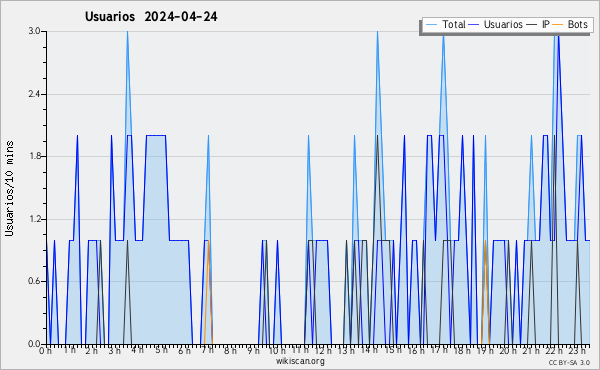Click the dark blue Usuarios legend line

point(474,24)
